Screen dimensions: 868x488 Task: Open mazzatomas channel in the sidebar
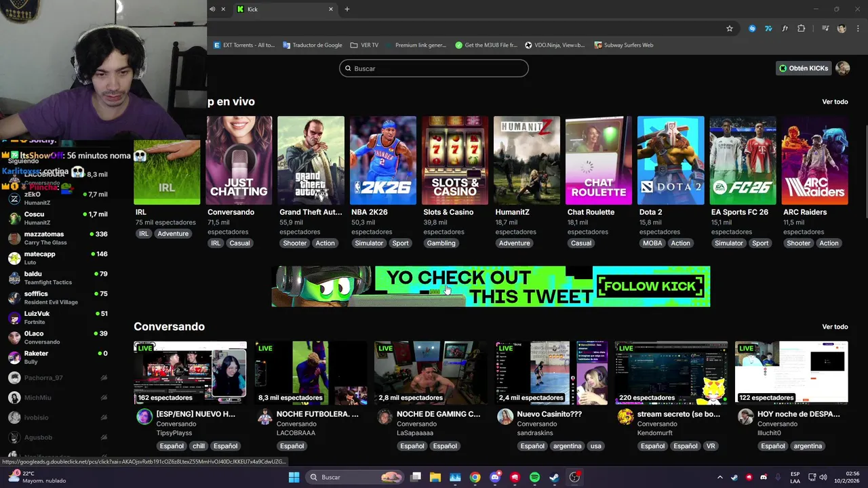pos(58,238)
